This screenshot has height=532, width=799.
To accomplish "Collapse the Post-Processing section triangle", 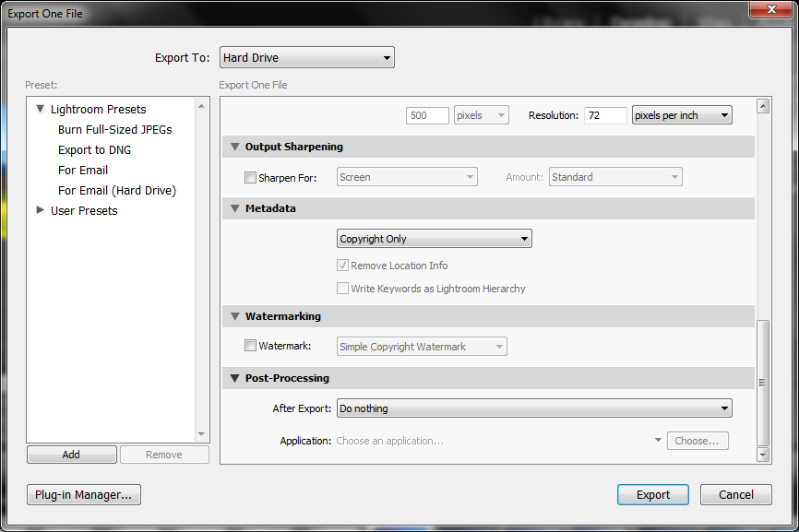I will 235,378.
